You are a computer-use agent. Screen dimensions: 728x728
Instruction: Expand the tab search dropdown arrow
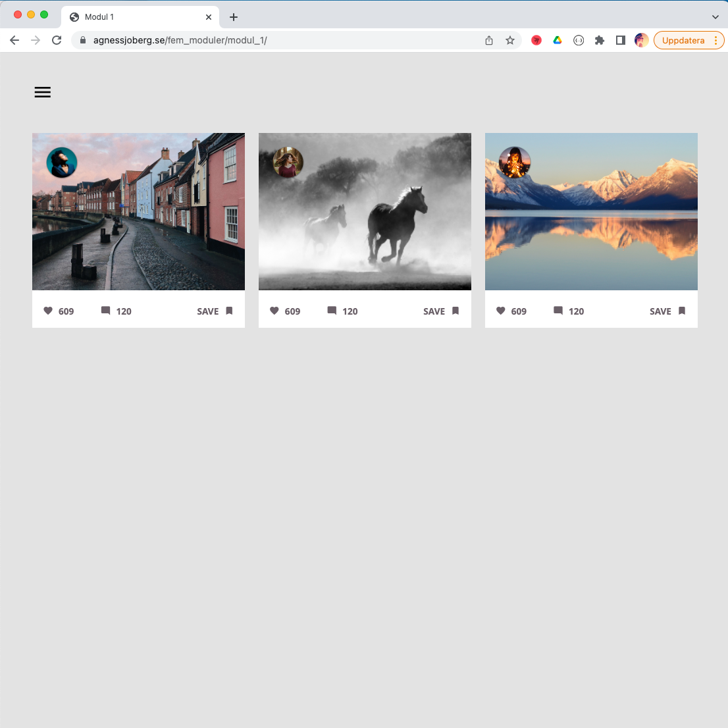point(715,17)
